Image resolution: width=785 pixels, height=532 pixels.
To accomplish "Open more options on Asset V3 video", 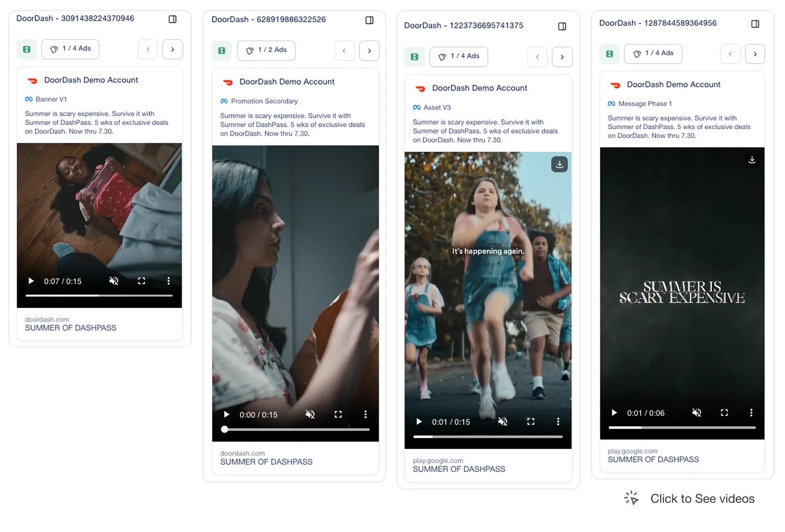I will (x=558, y=421).
